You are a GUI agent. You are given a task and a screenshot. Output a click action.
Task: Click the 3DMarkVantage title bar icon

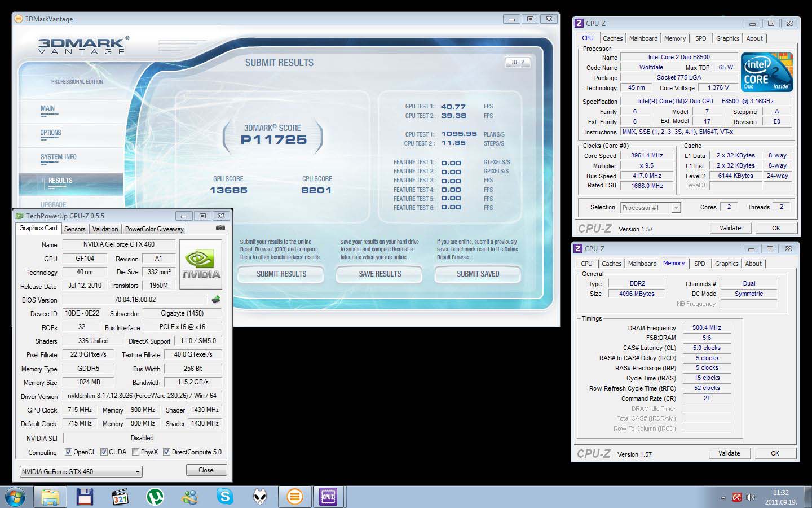point(19,19)
